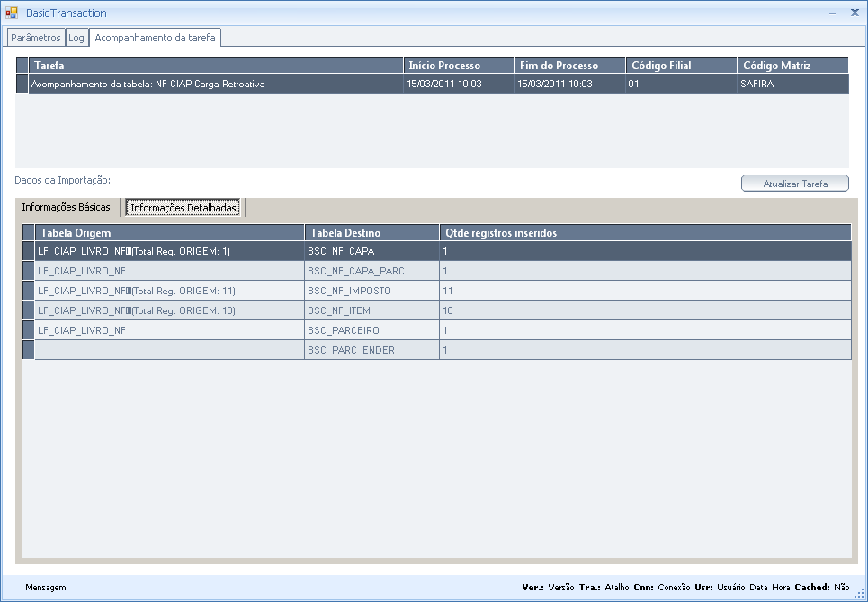Image resolution: width=868 pixels, height=602 pixels.
Task: Click the Fim do Processo column header
Action: 569,66
